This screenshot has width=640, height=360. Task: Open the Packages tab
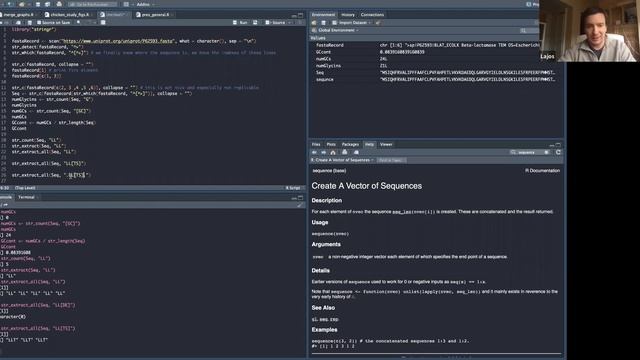click(x=350, y=144)
